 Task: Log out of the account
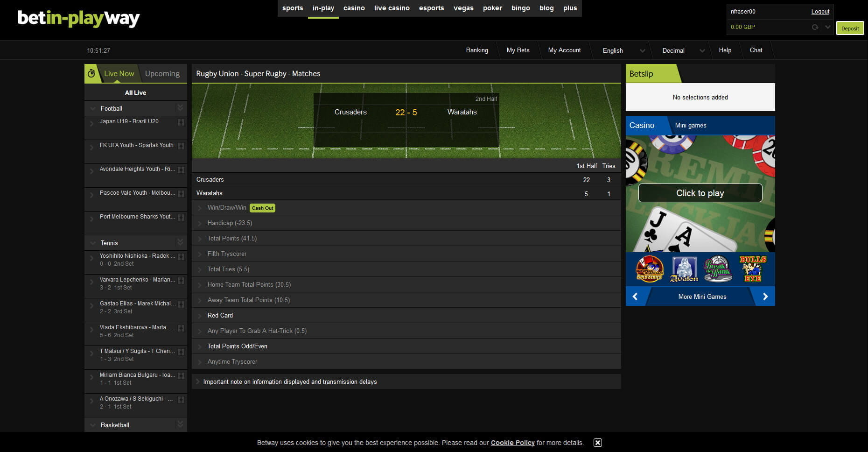820,12
